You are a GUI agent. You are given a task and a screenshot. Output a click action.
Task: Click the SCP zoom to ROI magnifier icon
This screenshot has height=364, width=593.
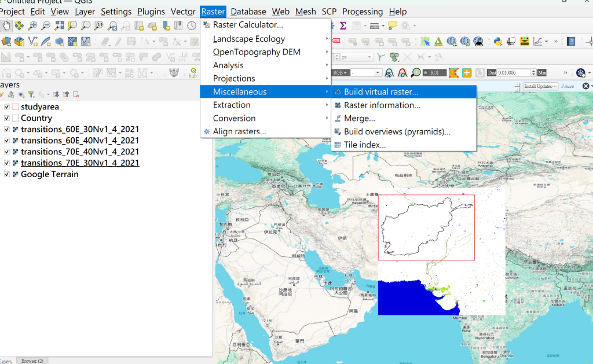point(416,72)
